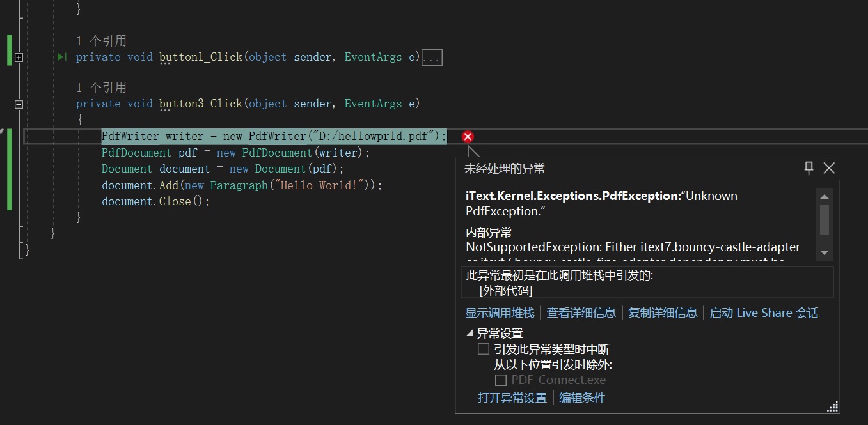Click the green run arrow beside button1_Click
The height and width of the screenshot is (425, 868).
(61, 58)
